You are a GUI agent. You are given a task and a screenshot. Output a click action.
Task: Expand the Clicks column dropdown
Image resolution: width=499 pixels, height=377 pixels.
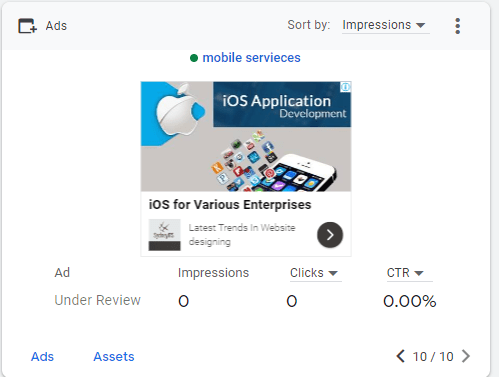[315, 273]
